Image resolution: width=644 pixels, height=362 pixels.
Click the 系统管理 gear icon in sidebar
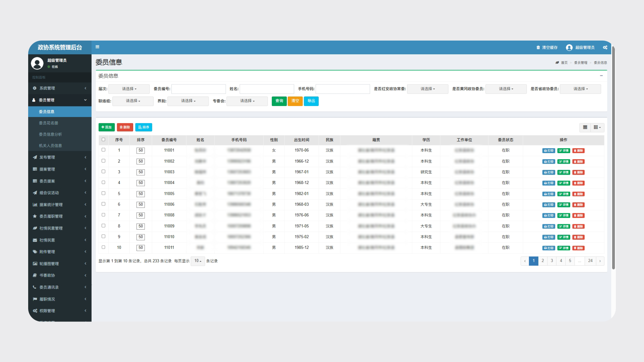pyautogui.click(x=35, y=88)
